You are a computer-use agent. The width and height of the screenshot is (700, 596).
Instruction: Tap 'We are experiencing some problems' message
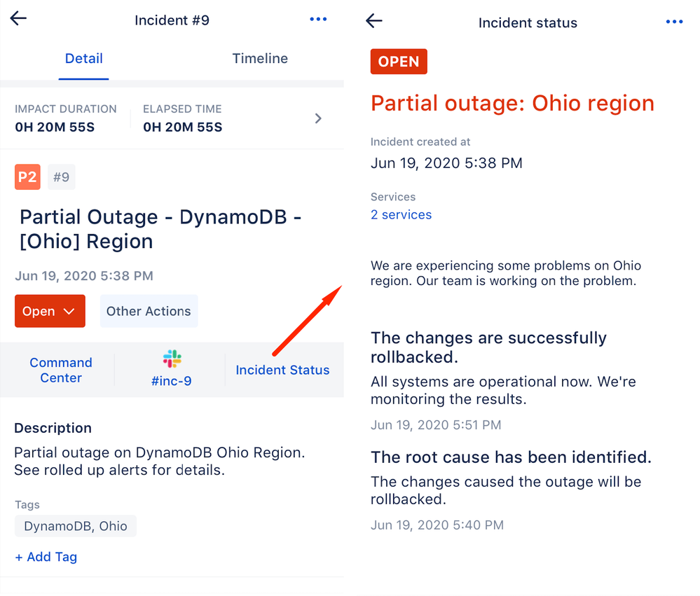click(x=506, y=273)
